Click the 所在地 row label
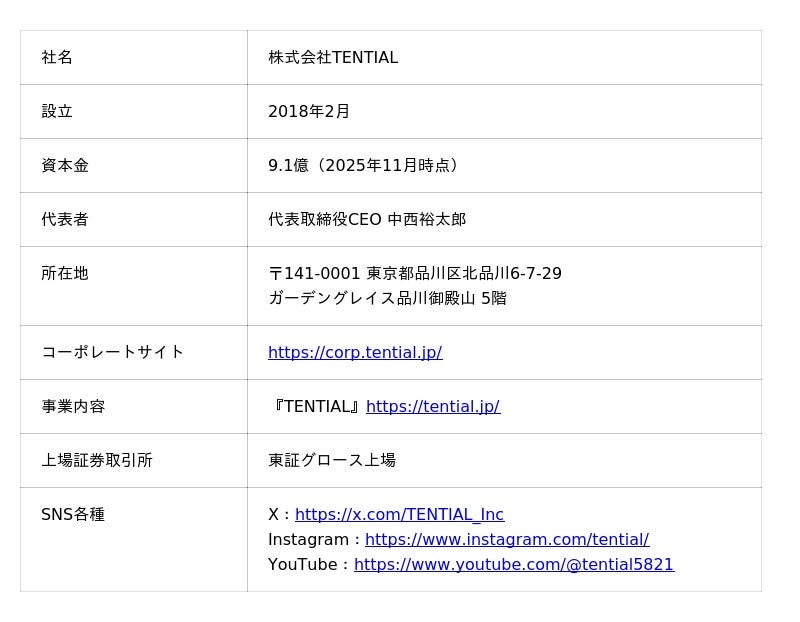Screen dimensions: 800x622 click(65, 273)
